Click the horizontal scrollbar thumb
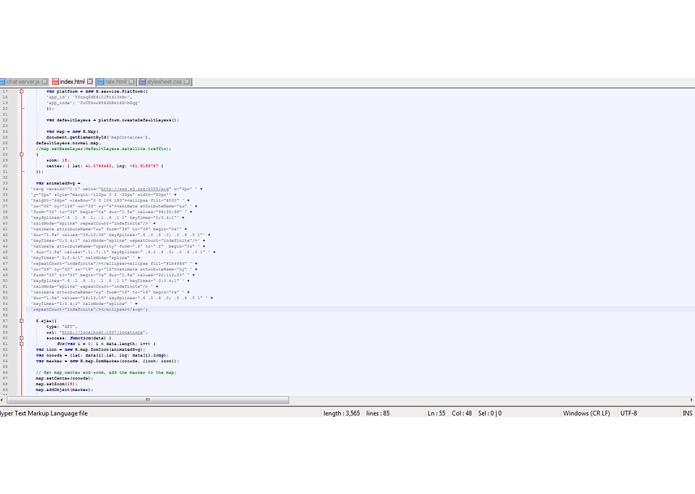This screenshot has height=494, width=695. click(x=148, y=400)
